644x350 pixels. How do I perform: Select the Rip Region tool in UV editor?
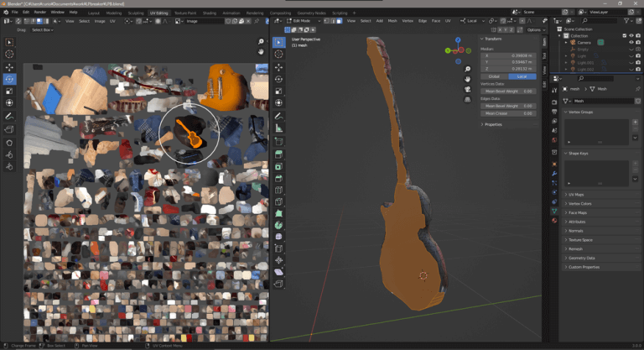click(9, 129)
